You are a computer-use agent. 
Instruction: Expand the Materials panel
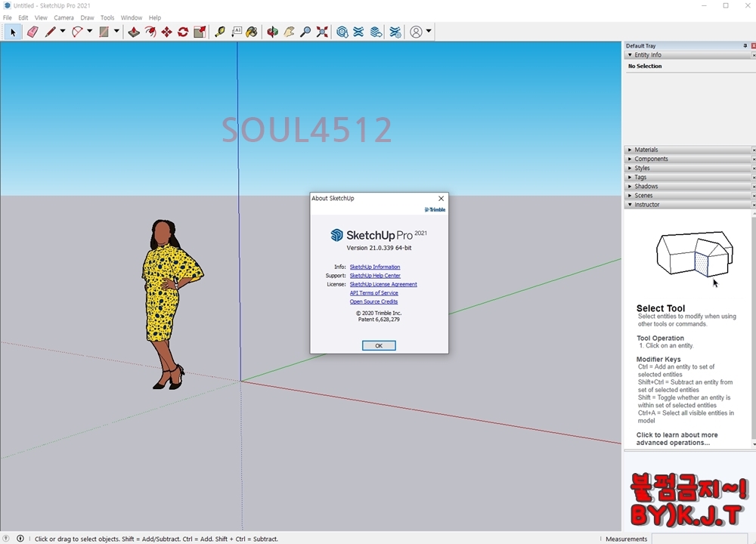[646, 150]
